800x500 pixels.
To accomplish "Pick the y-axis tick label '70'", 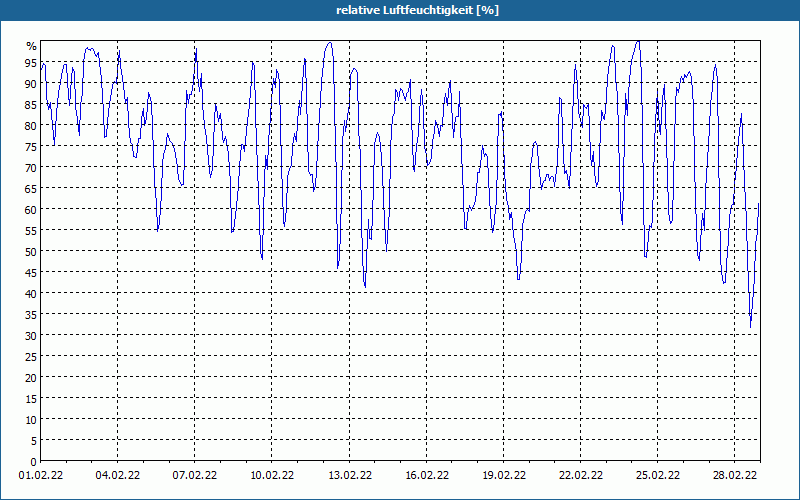I will coord(31,168).
